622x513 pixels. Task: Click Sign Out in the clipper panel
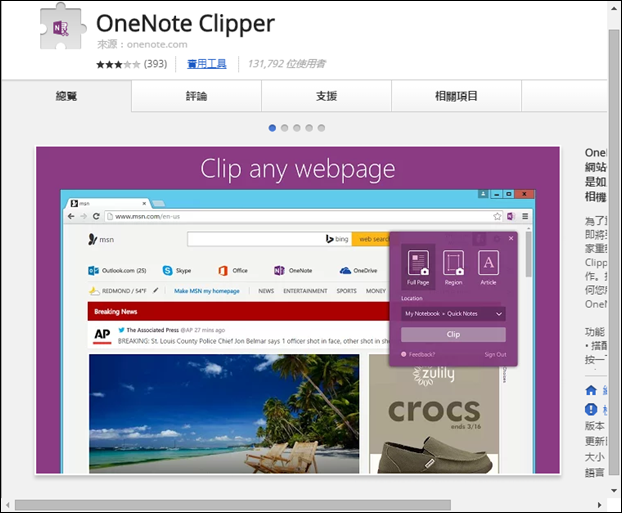[x=495, y=354]
